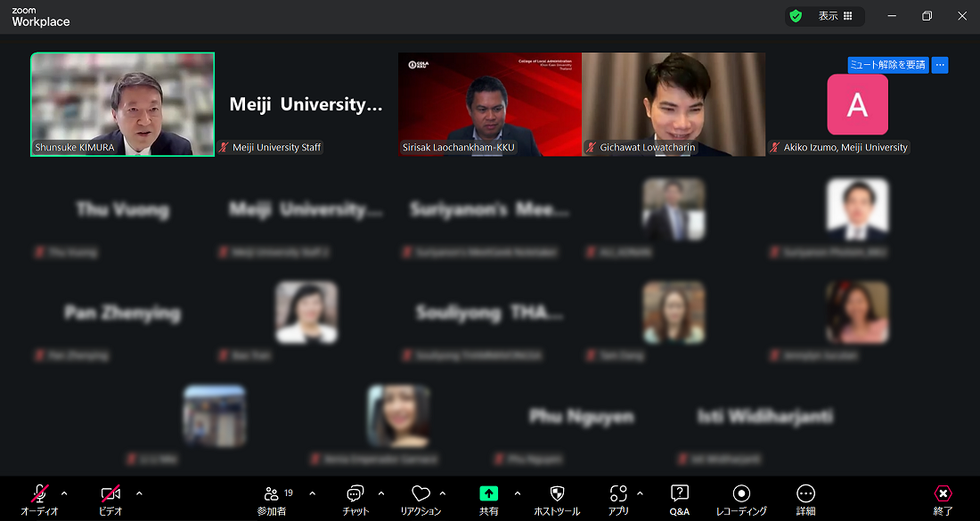980x521 pixels.
Task: Open three-dot menu on Akiko Izumo tile
Action: (940, 65)
